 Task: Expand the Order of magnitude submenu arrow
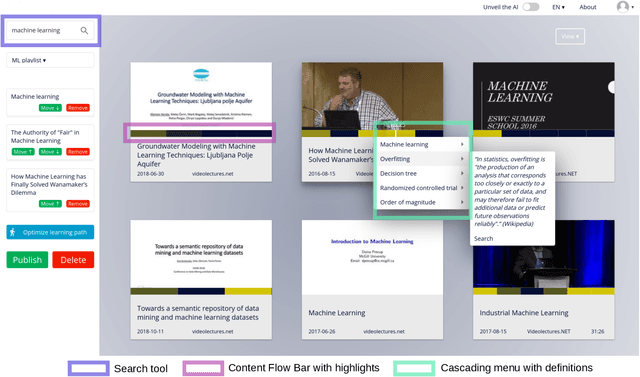462,202
